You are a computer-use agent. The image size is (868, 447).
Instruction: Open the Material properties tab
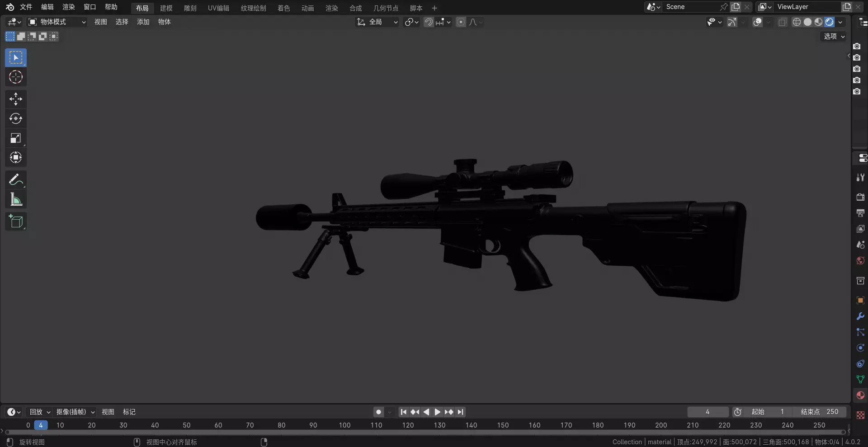860,395
